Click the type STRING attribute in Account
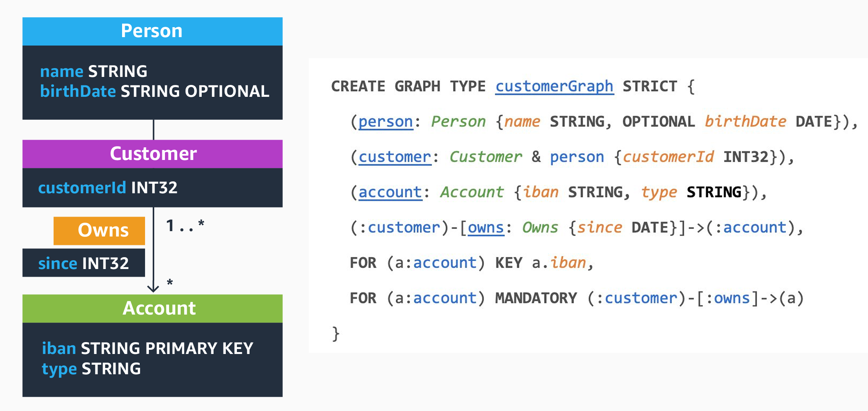The width and height of the screenshot is (868, 411). point(91,369)
